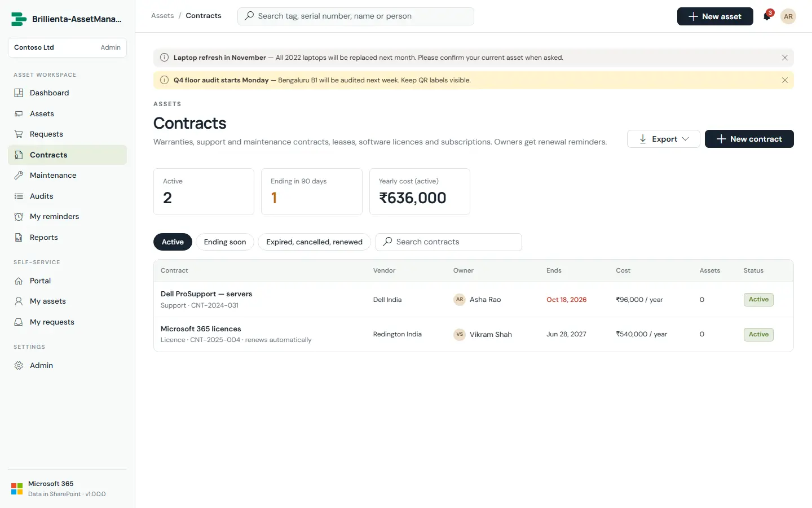Viewport: 812px width, 508px height.
Task: Click the Portal home icon in sidebar
Action: (19, 281)
